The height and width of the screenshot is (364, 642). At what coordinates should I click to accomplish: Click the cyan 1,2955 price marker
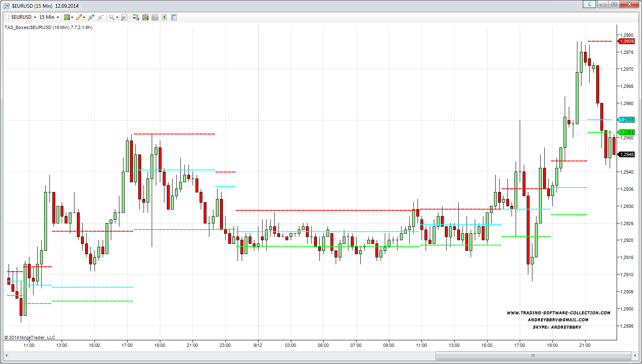coord(626,120)
